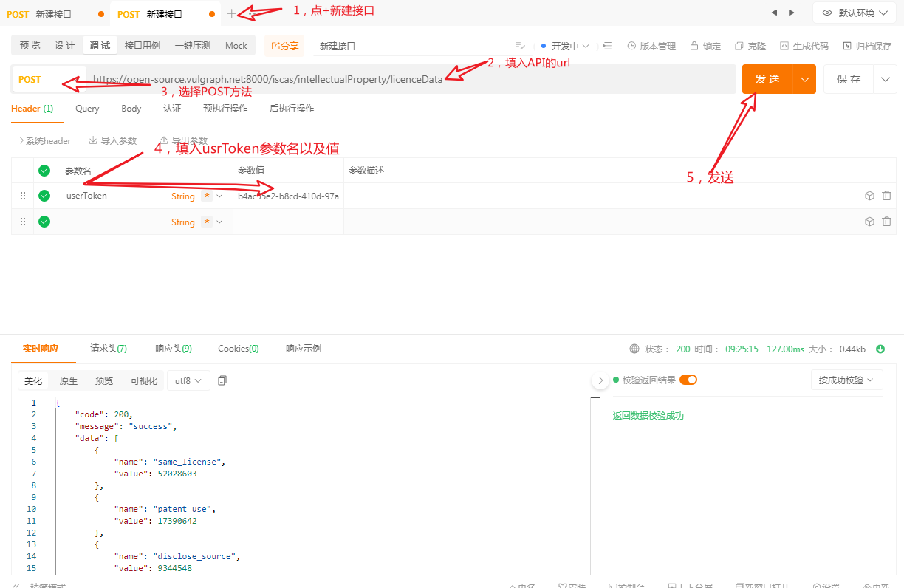Click the required asterisk in userToken row
The width and height of the screenshot is (904, 588).
[207, 196]
